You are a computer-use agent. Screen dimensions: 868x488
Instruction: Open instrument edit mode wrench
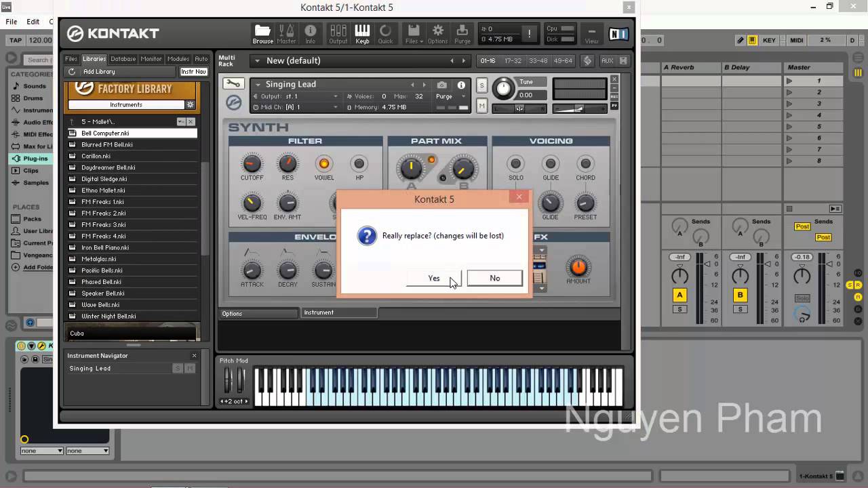pos(233,84)
